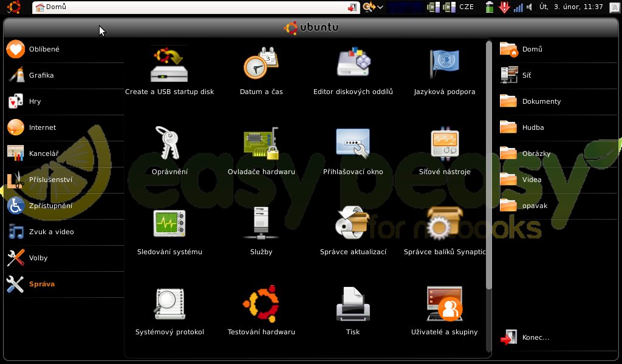Switch to the Internet category
Viewport: 622px width, 364px height.
(x=64, y=127)
